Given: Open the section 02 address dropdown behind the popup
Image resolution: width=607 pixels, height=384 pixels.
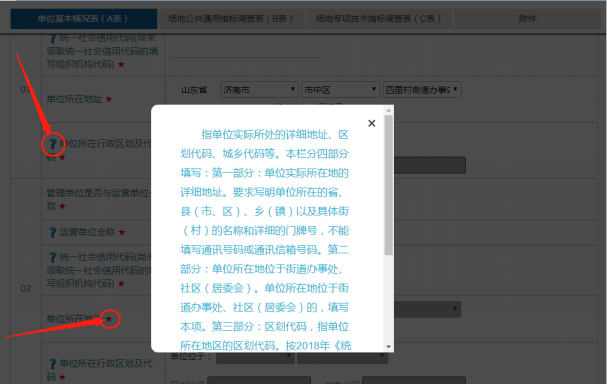Looking at the screenshot, I should (427, 309).
